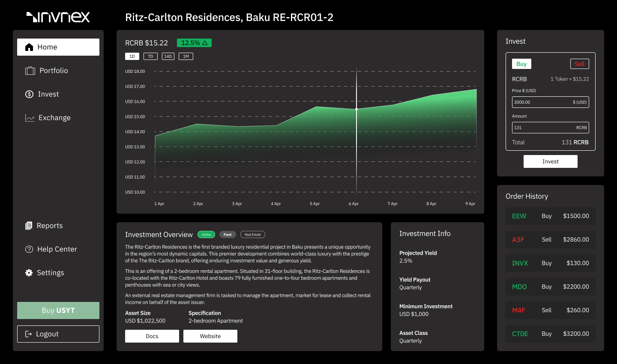
Task: Click the Real Estate tag
Action: click(253, 235)
